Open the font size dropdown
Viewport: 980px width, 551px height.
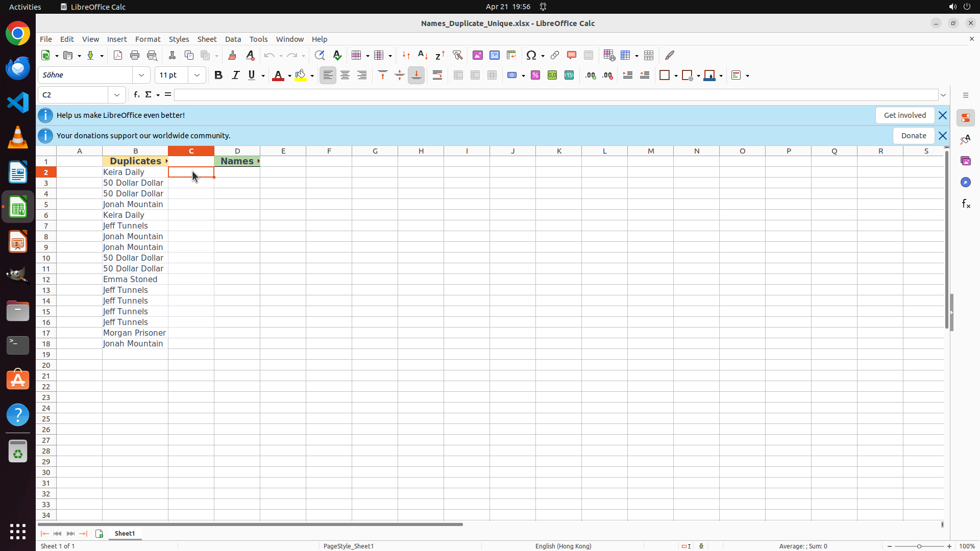[197, 75]
